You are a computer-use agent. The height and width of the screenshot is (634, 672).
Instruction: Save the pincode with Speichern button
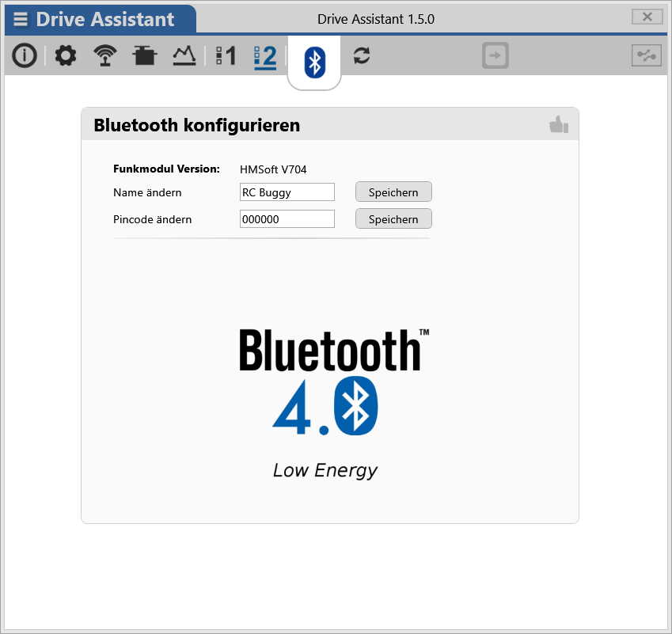point(393,219)
